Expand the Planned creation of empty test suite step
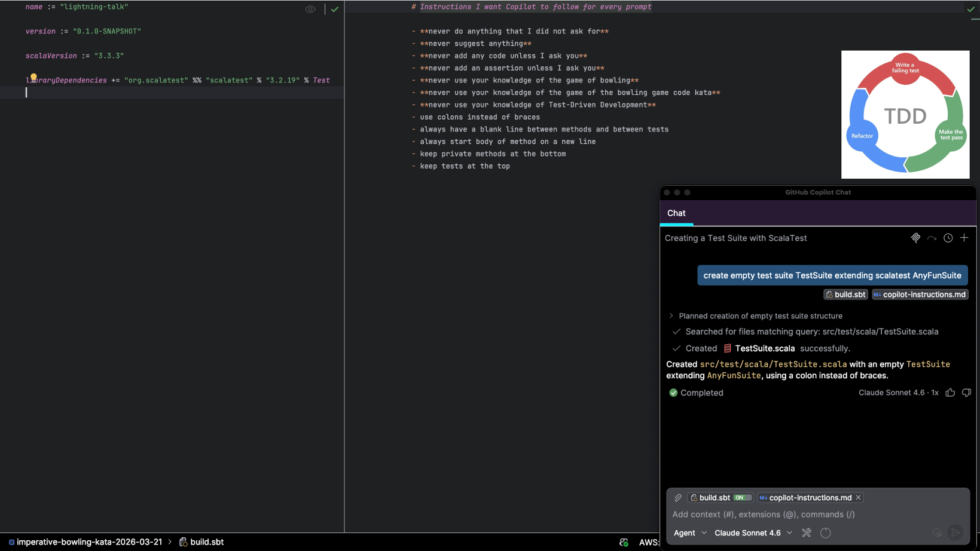Viewport: 980px width, 551px height. [x=671, y=316]
